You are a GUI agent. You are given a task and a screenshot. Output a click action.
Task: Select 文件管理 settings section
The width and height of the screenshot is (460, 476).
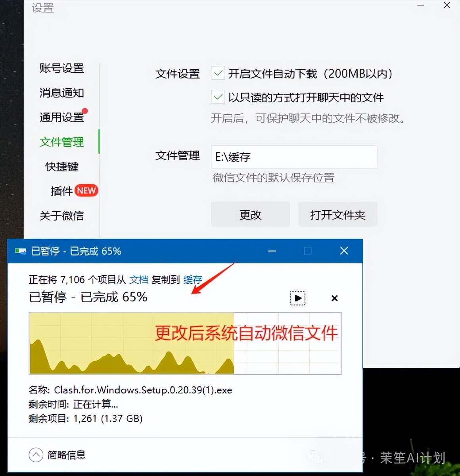61,142
